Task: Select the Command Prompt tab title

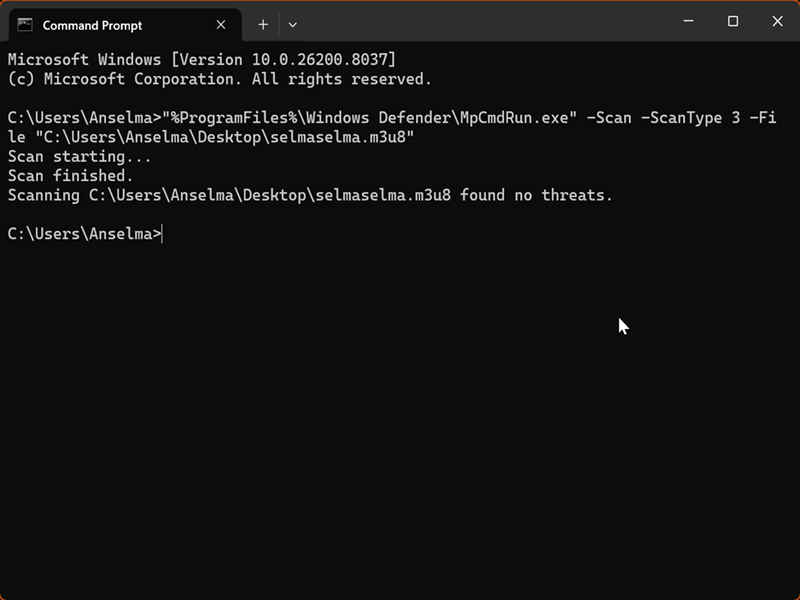Action: click(x=92, y=25)
